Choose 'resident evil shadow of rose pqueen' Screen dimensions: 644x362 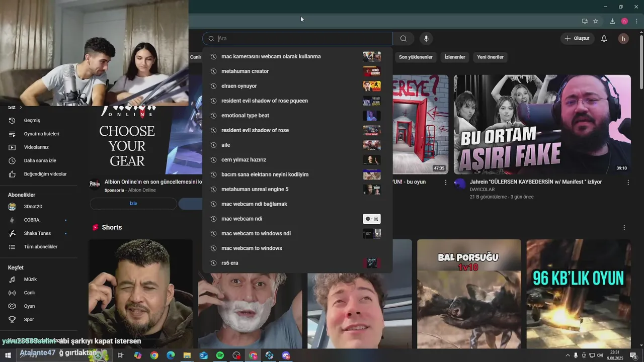pos(297,101)
